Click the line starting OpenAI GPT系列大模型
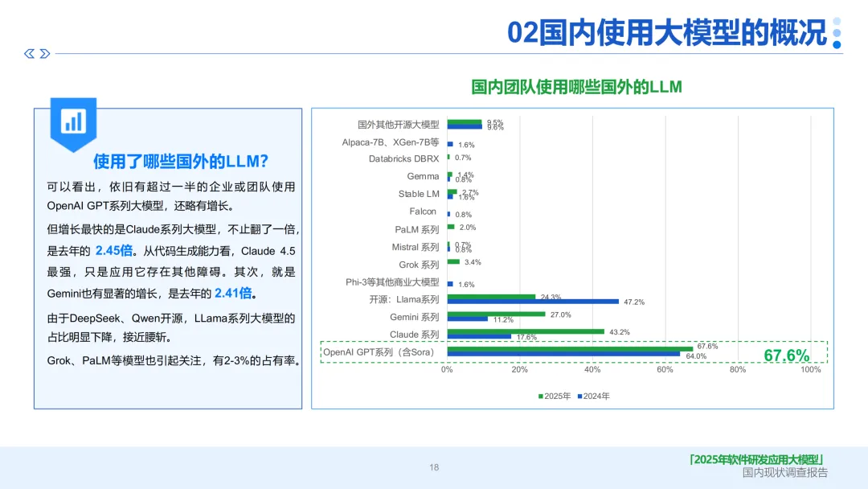The width and height of the screenshot is (868, 489). point(141,206)
